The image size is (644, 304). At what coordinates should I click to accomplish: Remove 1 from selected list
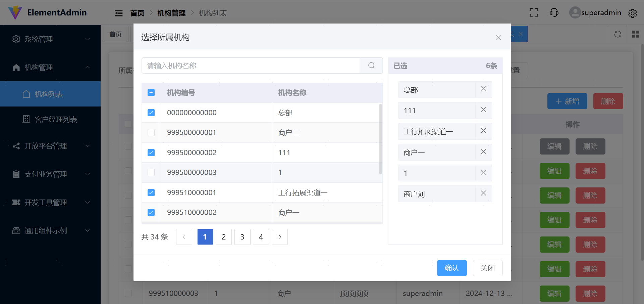coord(483,172)
